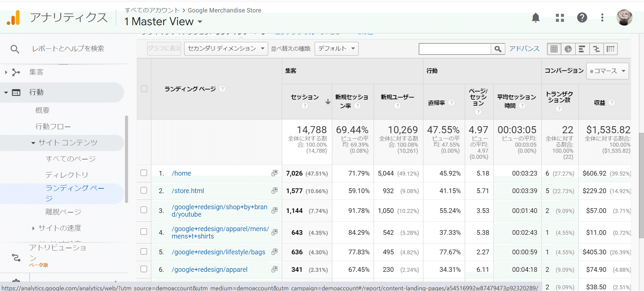Run table search with magnifier button
This screenshot has height=291, width=644.
click(498, 49)
